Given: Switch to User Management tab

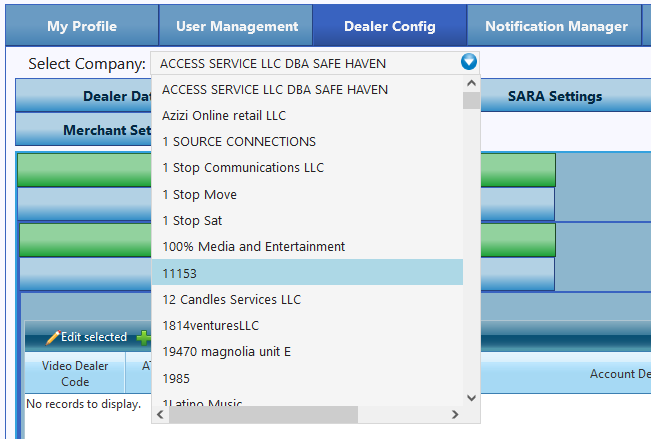Looking at the screenshot, I should (237, 26).
